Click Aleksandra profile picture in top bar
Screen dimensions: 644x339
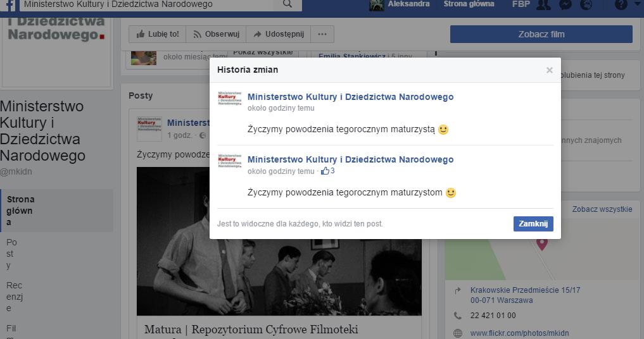tap(377, 5)
